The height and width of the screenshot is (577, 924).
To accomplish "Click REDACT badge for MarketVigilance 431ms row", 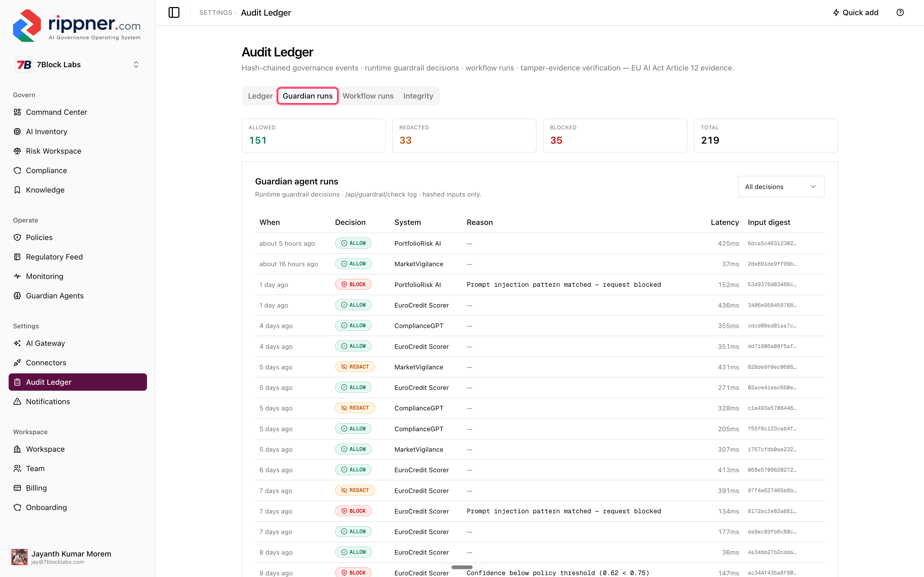I will click(355, 367).
